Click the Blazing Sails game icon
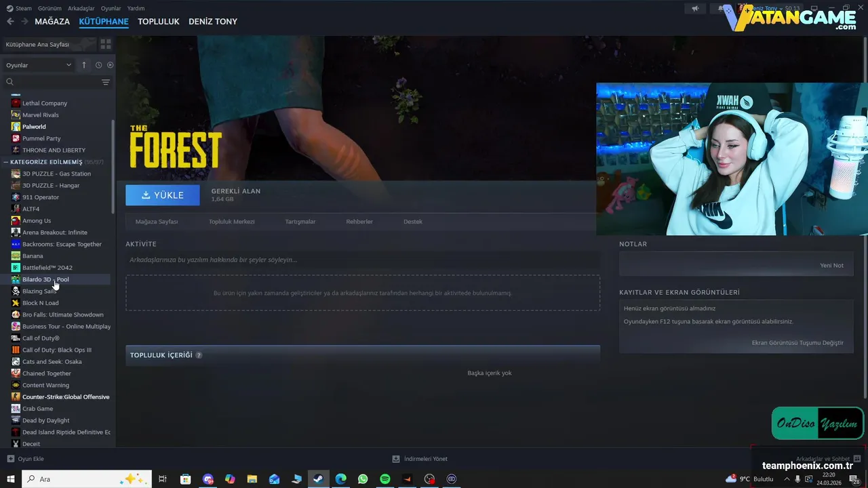The height and width of the screenshot is (488, 868). [16, 291]
